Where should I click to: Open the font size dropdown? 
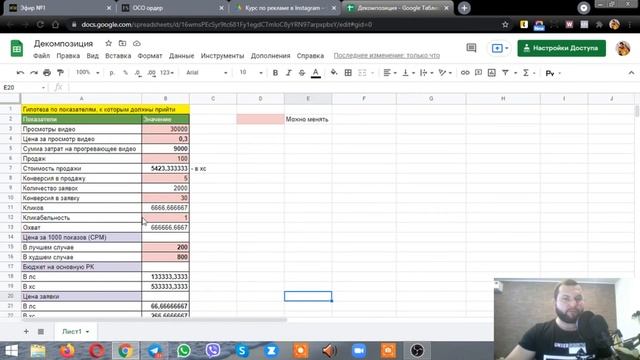(x=251, y=73)
